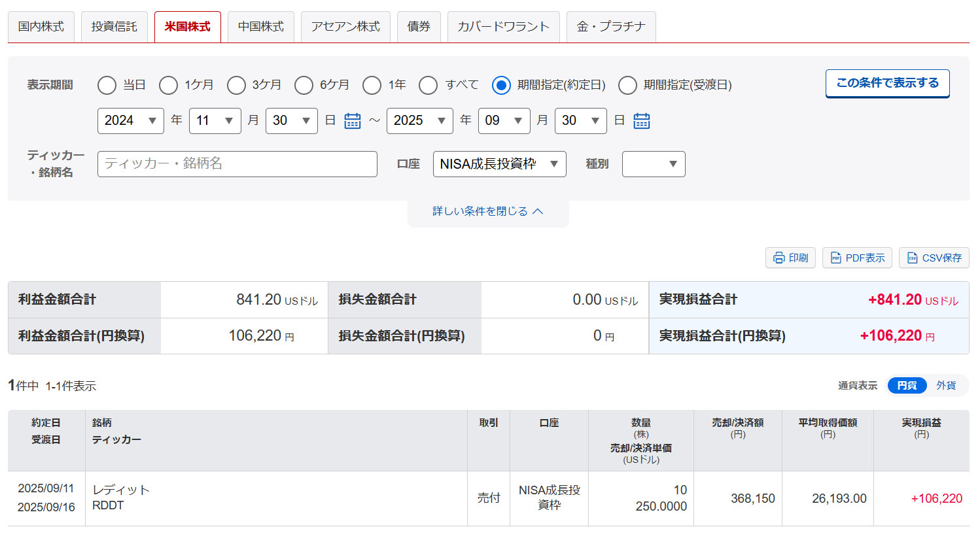Click the printer icon for 印刷
Viewport: 980px width, 542px height.
(779, 258)
